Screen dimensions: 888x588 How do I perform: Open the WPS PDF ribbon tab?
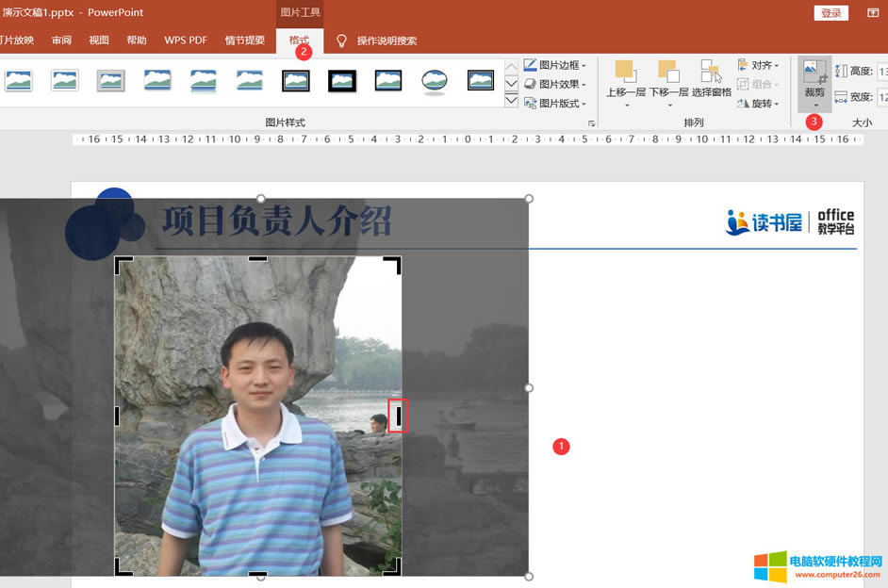[186, 40]
